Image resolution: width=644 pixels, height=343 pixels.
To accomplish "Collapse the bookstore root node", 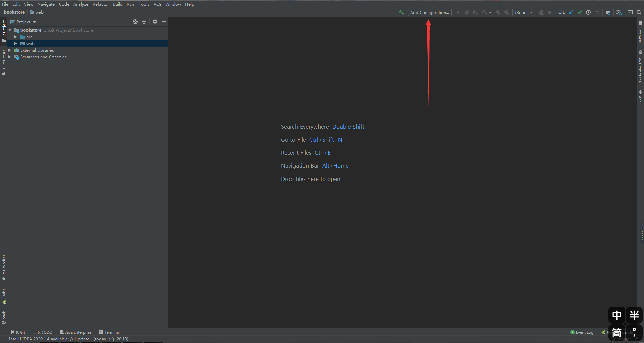I will point(10,30).
